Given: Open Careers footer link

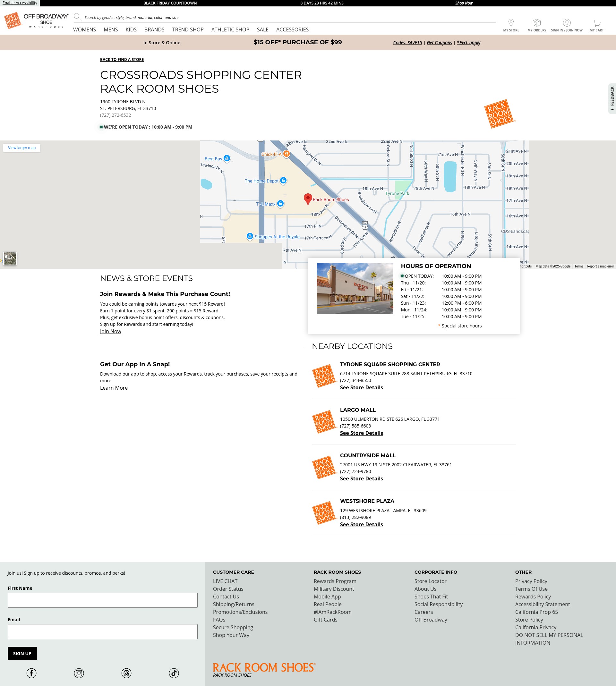Looking at the screenshot, I should coord(424,612).
